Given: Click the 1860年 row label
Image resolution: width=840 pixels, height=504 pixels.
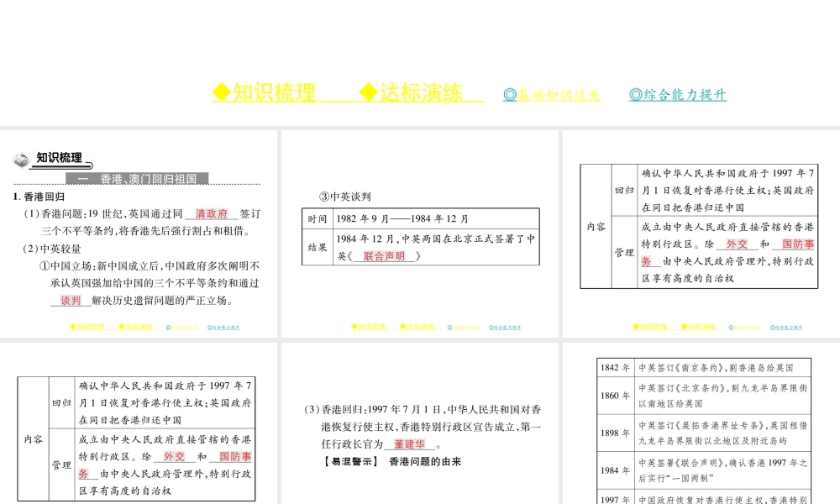Looking at the screenshot, I should tap(615, 396).
